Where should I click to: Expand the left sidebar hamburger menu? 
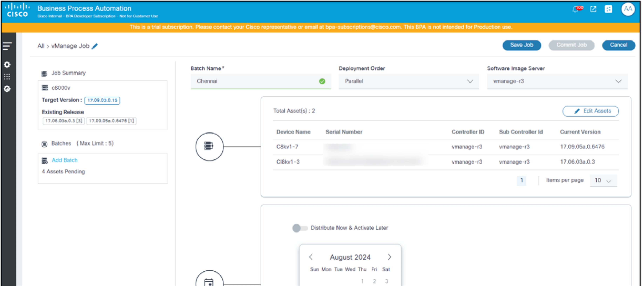(x=7, y=46)
